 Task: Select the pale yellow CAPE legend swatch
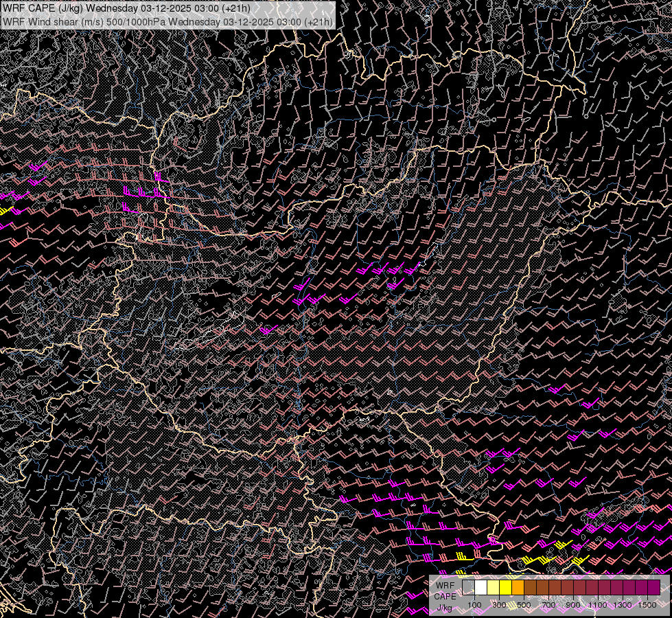pos(494,587)
